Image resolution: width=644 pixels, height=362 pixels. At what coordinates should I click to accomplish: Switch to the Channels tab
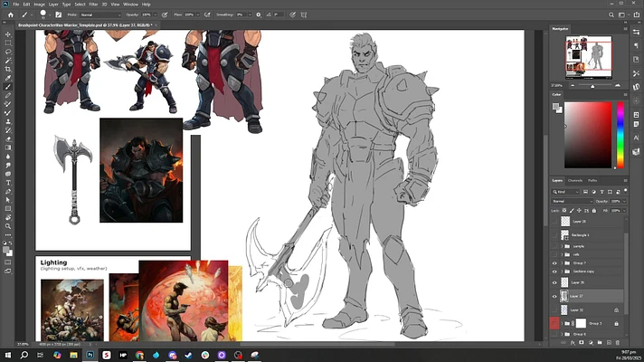(575, 180)
